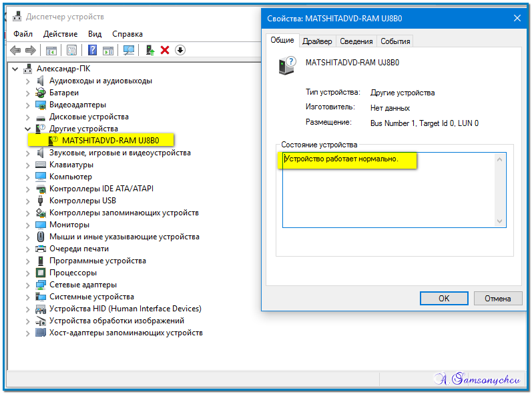This screenshot has height=394, width=532.
Task: Click the device status scrollbar down arrow
Action: click(499, 221)
